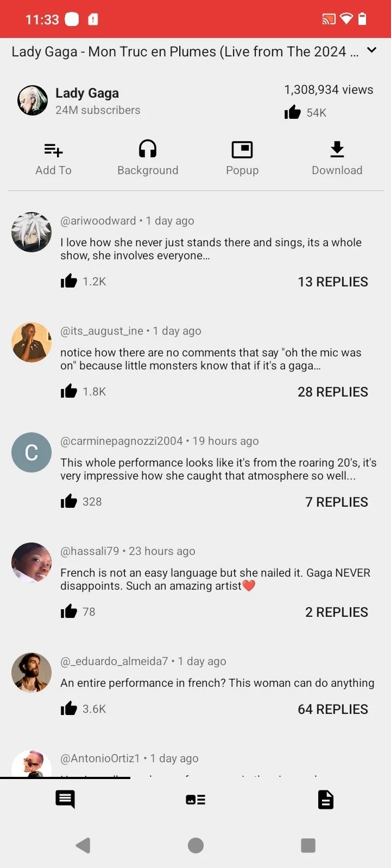
Task: Start Background audio playback (headphones icon)
Action: tap(148, 149)
